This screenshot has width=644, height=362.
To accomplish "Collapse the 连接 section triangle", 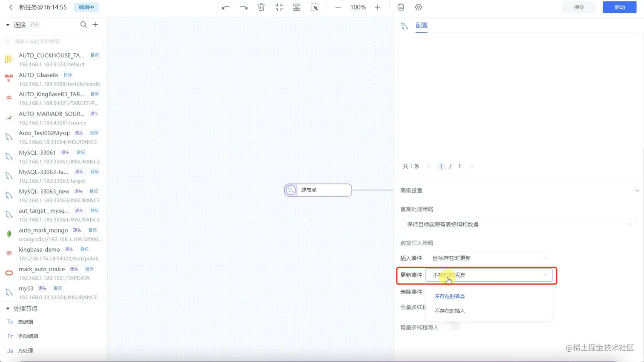I will tap(8, 25).
